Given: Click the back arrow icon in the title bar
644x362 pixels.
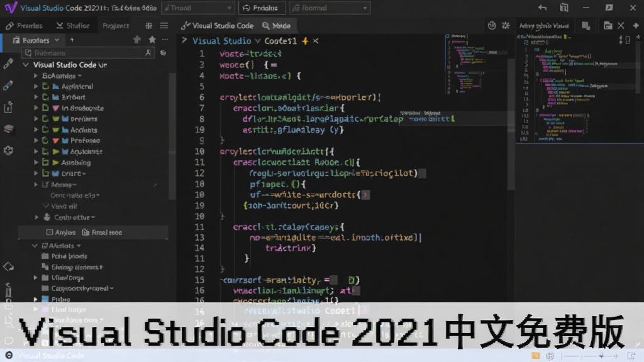Looking at the screenshot, I should click(542, 8).
